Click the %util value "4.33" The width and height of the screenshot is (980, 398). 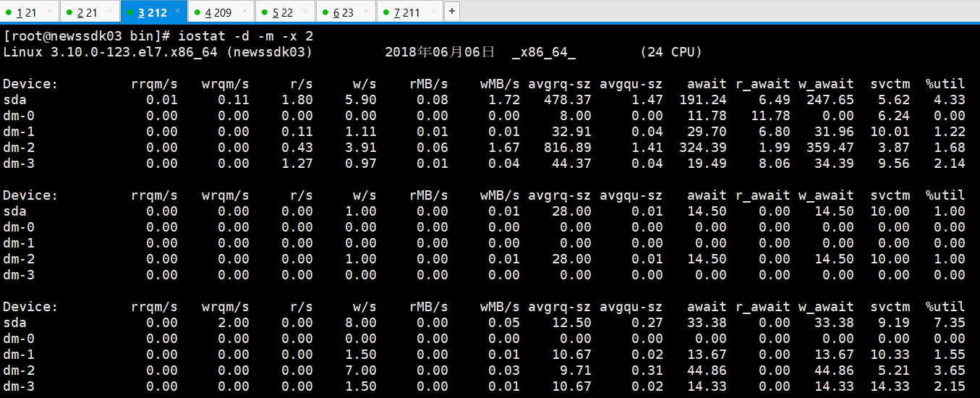click(x=950, y=100)
